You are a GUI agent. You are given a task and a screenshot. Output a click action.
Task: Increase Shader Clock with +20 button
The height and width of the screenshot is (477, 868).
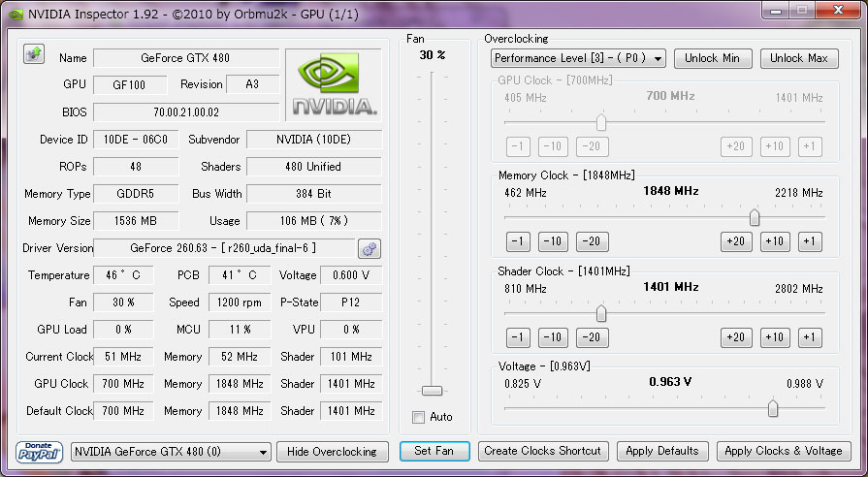pos(736,337)
